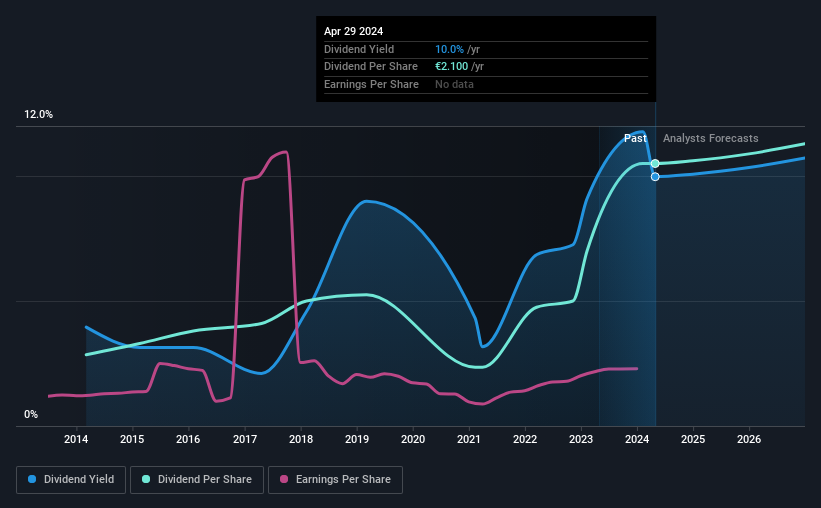Screen dimensions: 821x508
Task: Toggle the Dividend Per Share legend button
Action: (197, 480)
